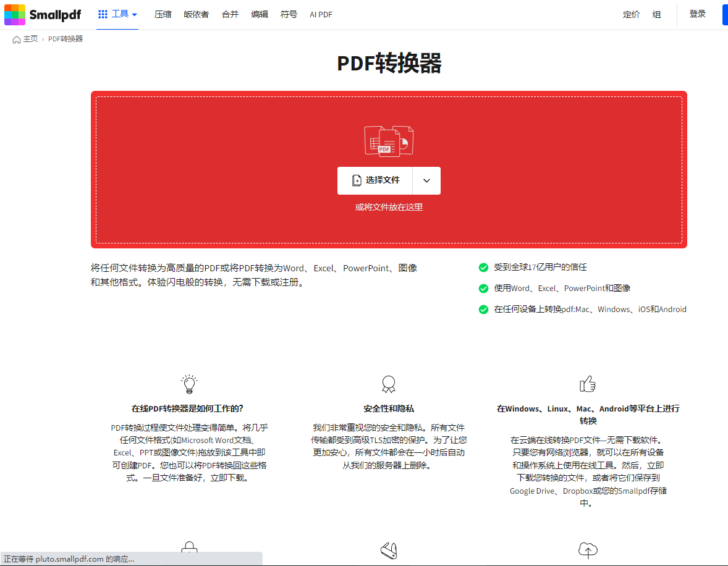Click the heading 在线PDF转换器是如何工作的?

(x=187, y=408)
